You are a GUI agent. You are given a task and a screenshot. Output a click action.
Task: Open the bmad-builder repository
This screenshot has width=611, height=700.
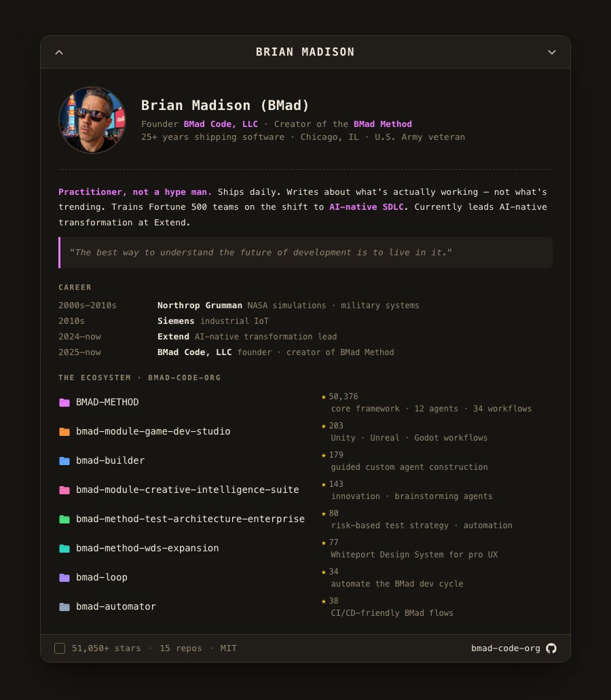tap(110, 460)
